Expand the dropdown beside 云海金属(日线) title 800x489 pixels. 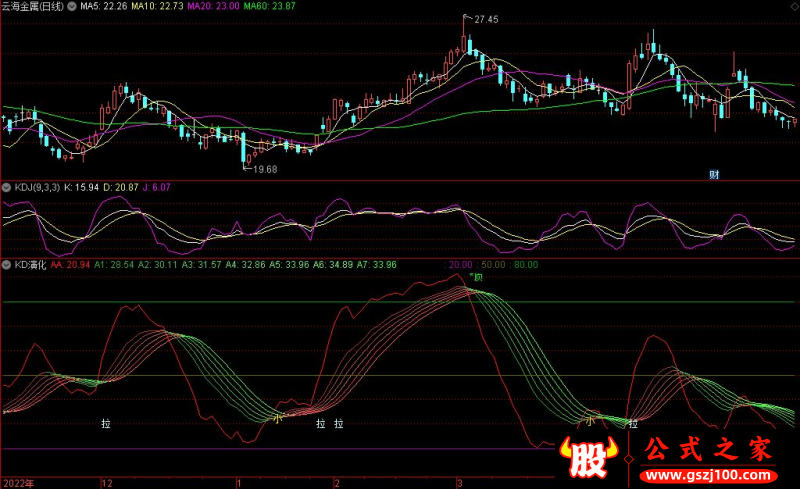coord(71,7)
